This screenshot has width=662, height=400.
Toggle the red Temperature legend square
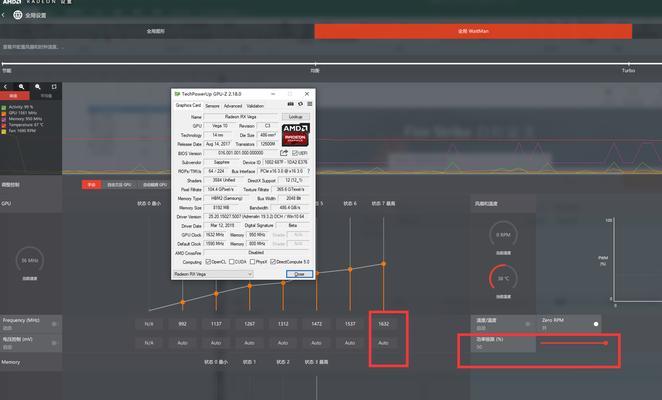(x=4, y=125)
